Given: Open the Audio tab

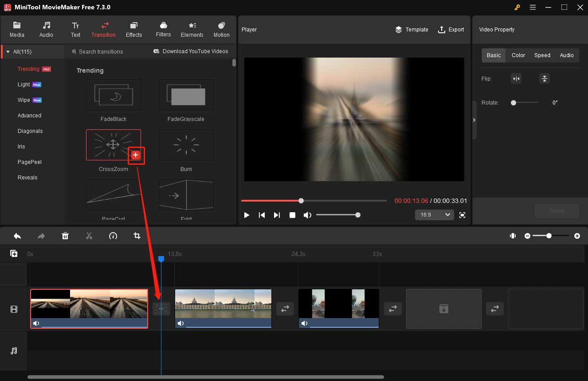Looking at the screenshot, I should 46,30.
